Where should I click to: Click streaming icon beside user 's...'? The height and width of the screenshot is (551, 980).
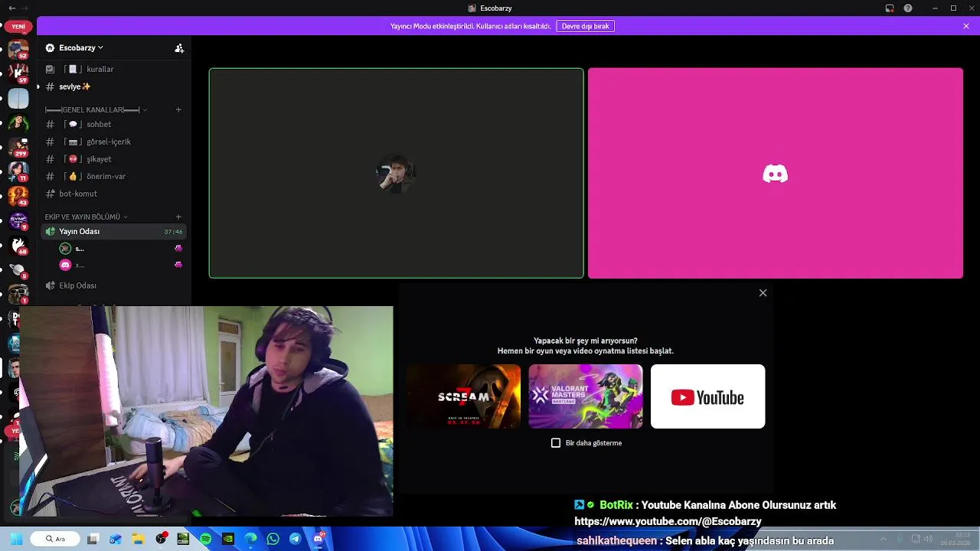tap(178, 248)
